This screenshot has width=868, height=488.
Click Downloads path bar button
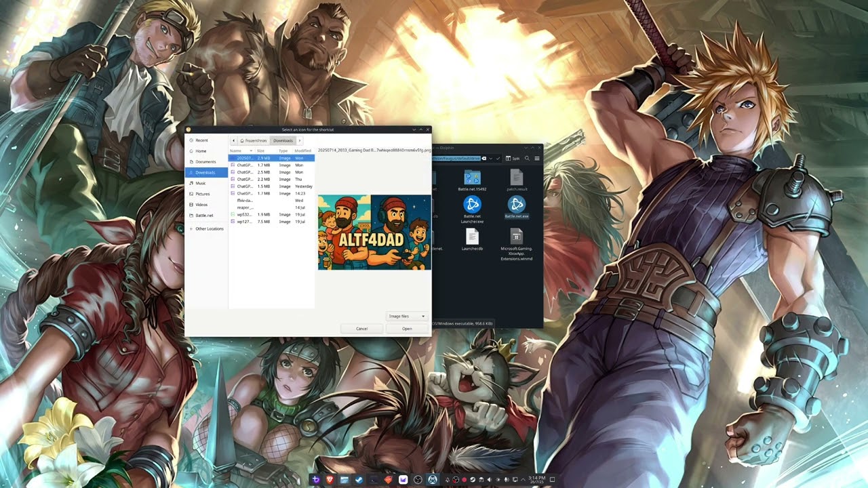click(283, 140)
